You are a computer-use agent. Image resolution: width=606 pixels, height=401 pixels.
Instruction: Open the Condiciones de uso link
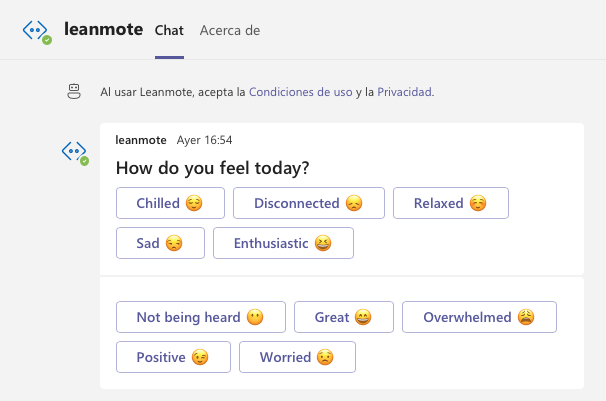click(300, 92)
